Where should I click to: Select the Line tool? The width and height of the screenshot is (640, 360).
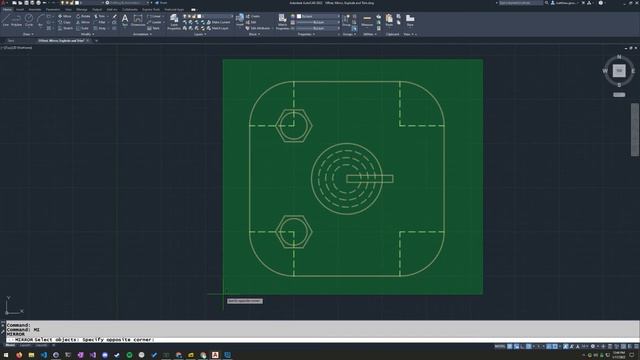(6, 20)
